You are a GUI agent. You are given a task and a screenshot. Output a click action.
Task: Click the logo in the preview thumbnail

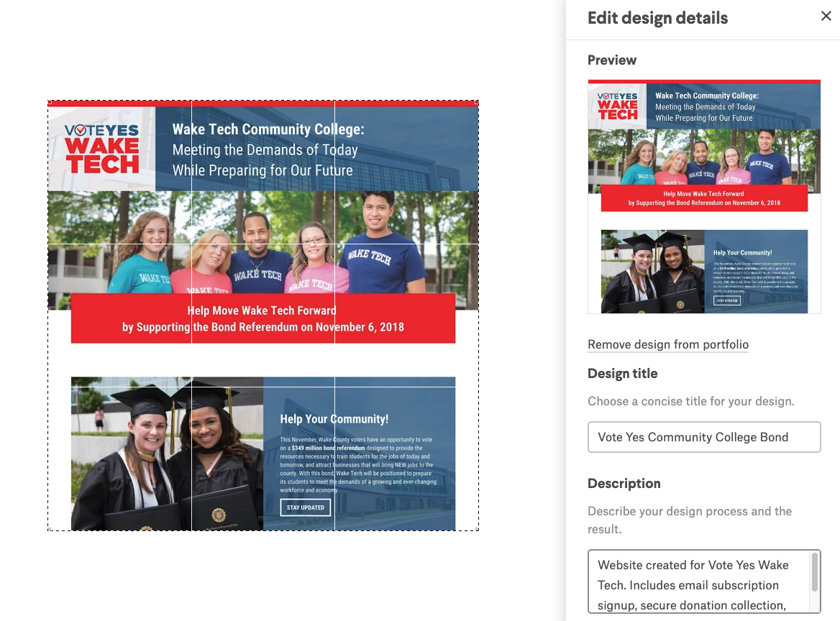click(x=618, y=106)
